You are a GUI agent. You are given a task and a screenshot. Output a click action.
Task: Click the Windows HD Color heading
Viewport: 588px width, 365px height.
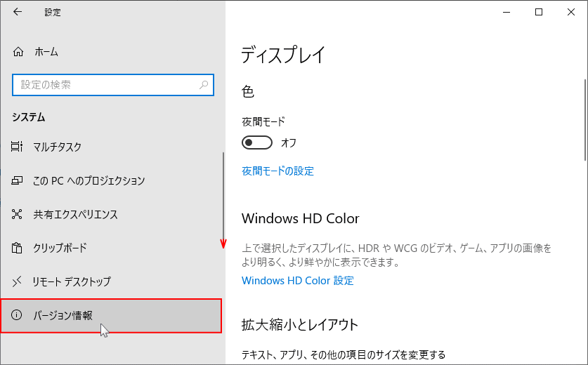click(x=301, y=218)
